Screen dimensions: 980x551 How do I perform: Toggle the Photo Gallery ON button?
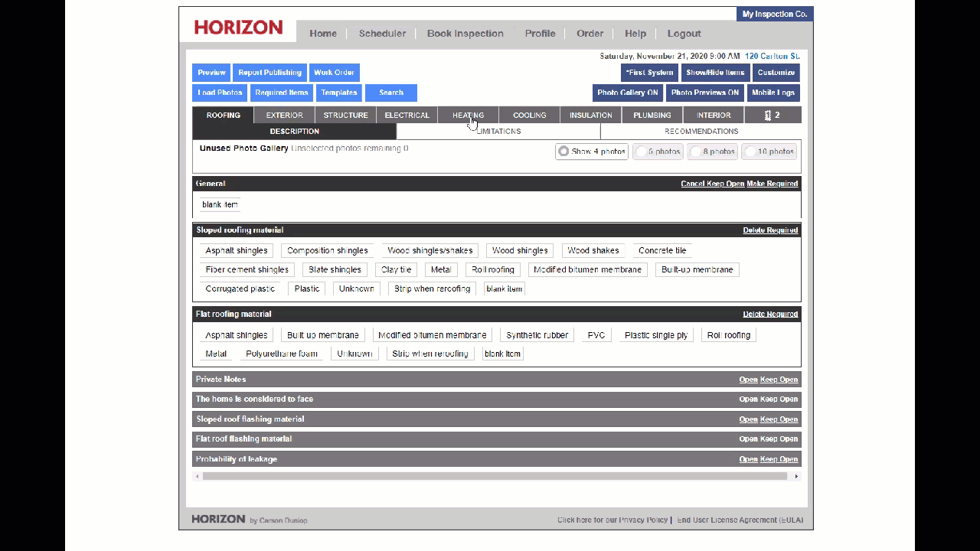627,93
